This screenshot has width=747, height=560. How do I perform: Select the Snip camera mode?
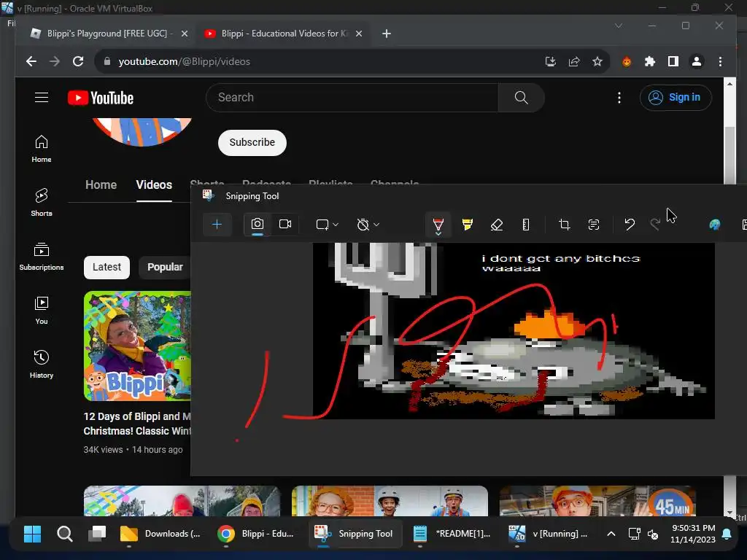pyautogui.click(x=258, y=225)
